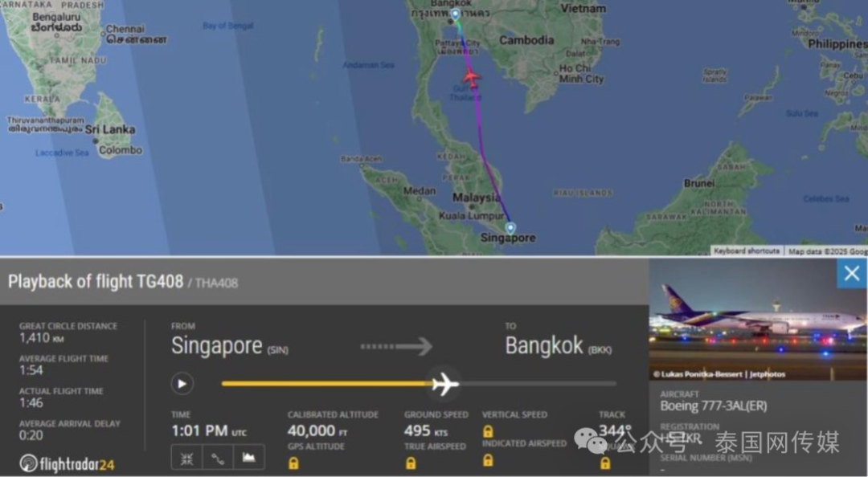Click the flight route icon button
The height and width of the screenshot is (477, 868).
[218, 458]
